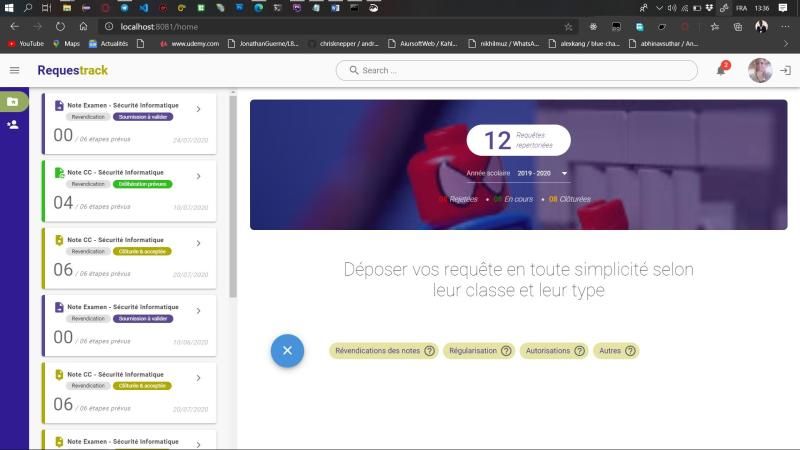The image size is (800, 450).
Task: Click the 12 Requêtes répertoriées counter
Action: pos(518,140)
